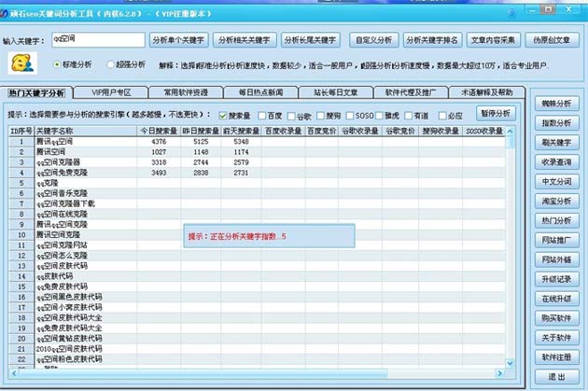Click table scrollbar down arrow
The image size is (588, 391).
[x=510, y=362]
